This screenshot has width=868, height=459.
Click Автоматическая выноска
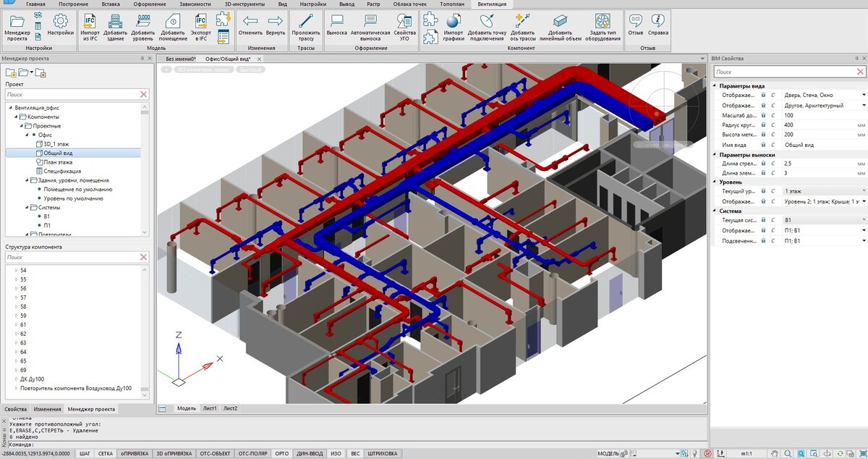[370, 27]
